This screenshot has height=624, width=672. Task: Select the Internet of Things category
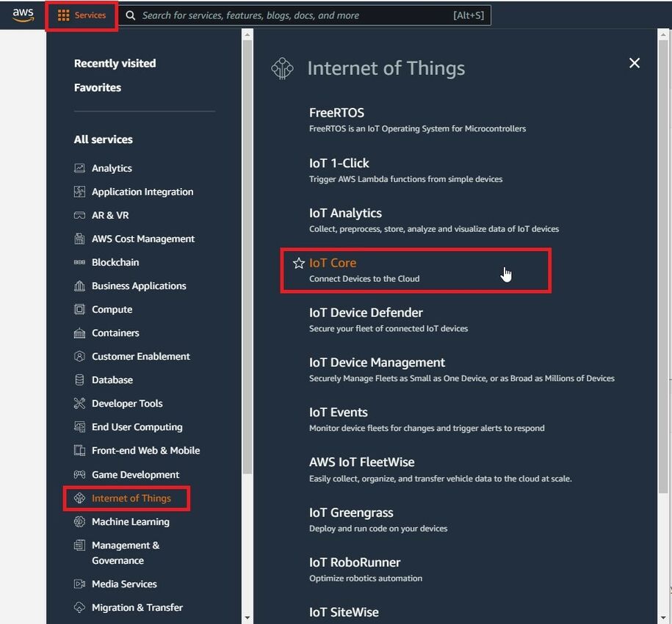[131, 498]
